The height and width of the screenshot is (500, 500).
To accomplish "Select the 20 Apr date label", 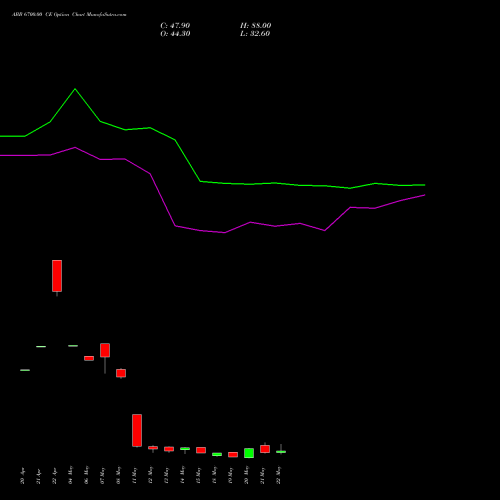I will point(22,476).
